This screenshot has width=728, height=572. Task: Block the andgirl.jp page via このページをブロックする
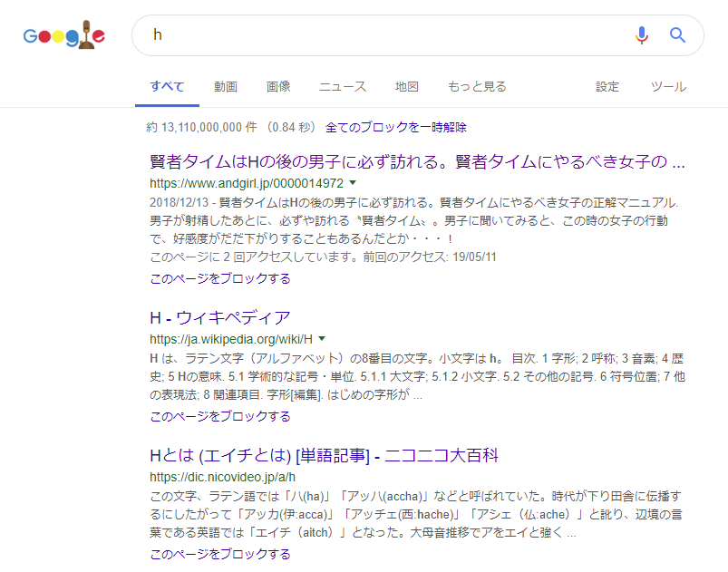pos(220,278)
